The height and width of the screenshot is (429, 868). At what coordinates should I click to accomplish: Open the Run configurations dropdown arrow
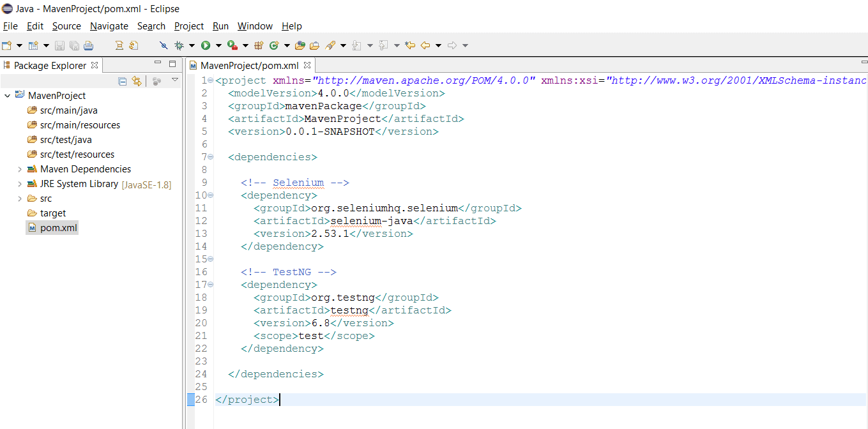218,45
